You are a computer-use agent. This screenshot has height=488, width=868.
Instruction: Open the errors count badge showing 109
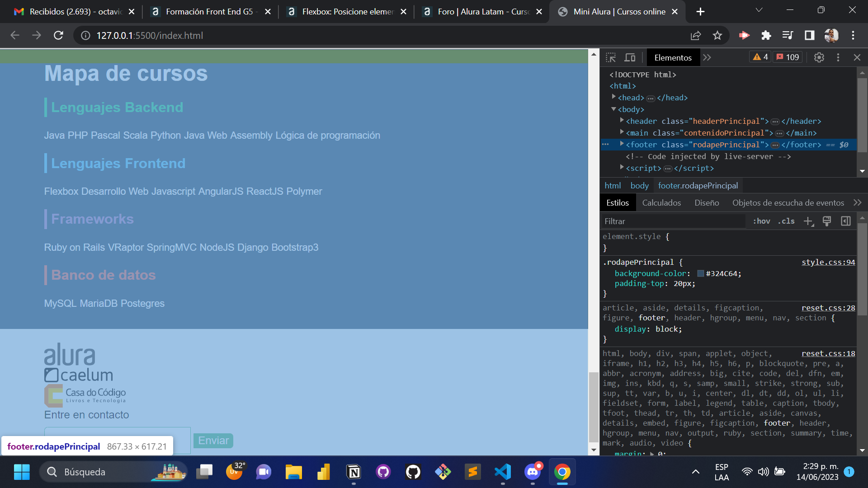pos(787,57)
